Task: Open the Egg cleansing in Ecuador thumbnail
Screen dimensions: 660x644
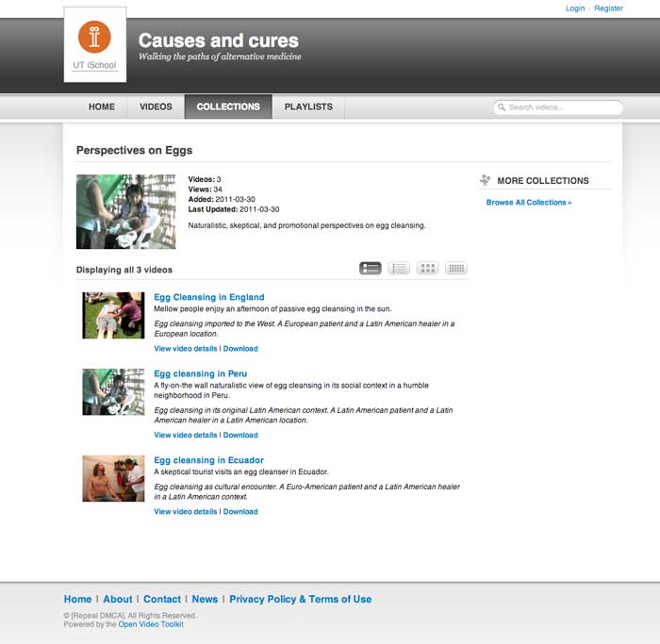Action: [x=113, y=478]
